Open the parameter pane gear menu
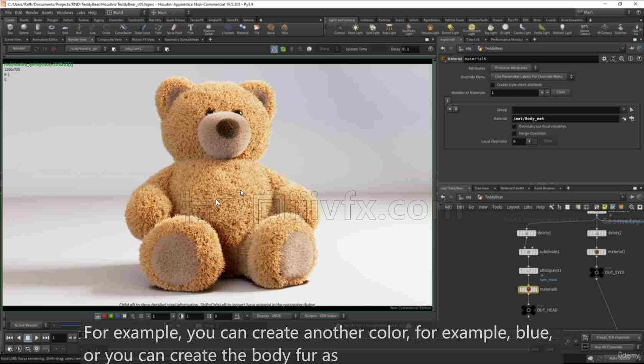 click(x=604, y=59)
